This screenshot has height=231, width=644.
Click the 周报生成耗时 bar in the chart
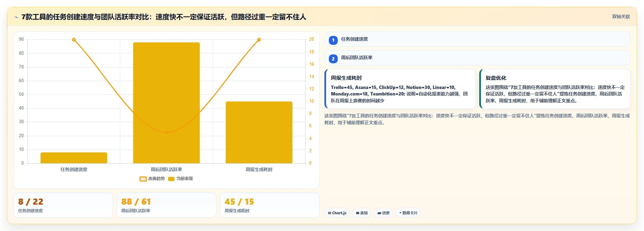point(259,132)
